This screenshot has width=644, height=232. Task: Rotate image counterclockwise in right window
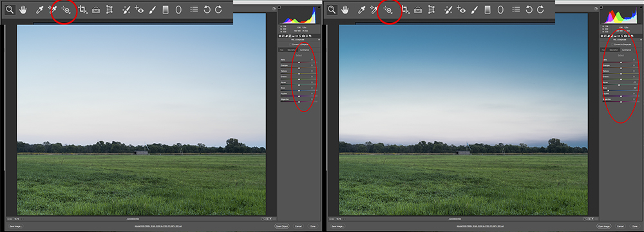[529, 10]
